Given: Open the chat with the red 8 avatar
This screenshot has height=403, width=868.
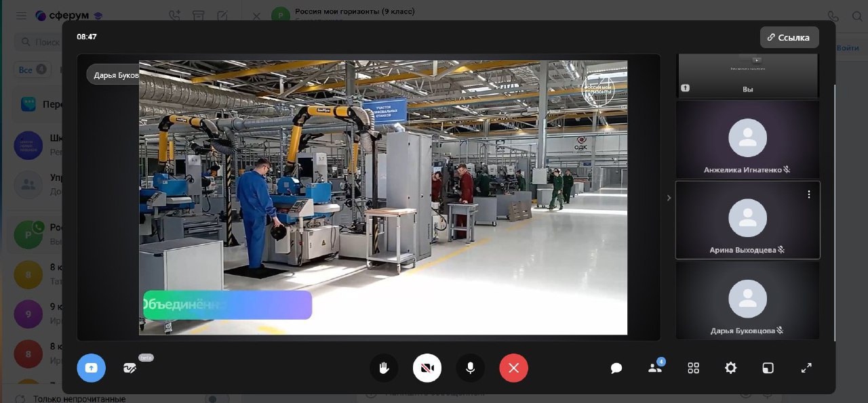Looking at the screenshot, I should click(x=28, y=354).
